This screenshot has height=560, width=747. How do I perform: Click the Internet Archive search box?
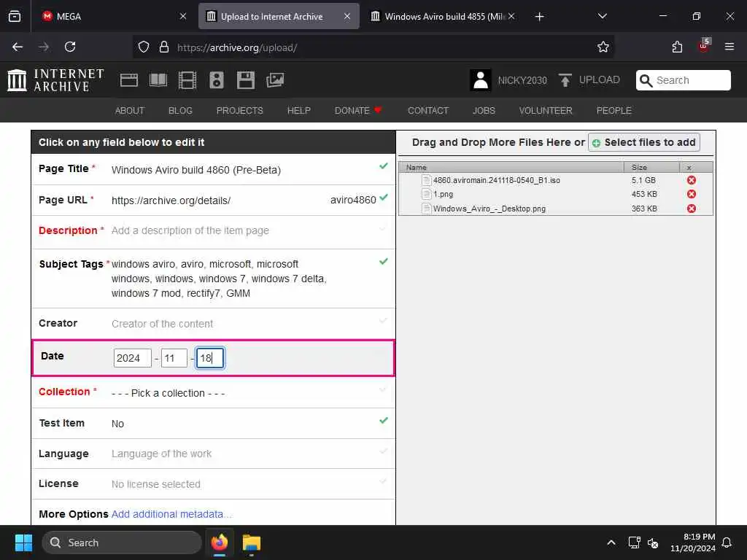pos(683,80)
